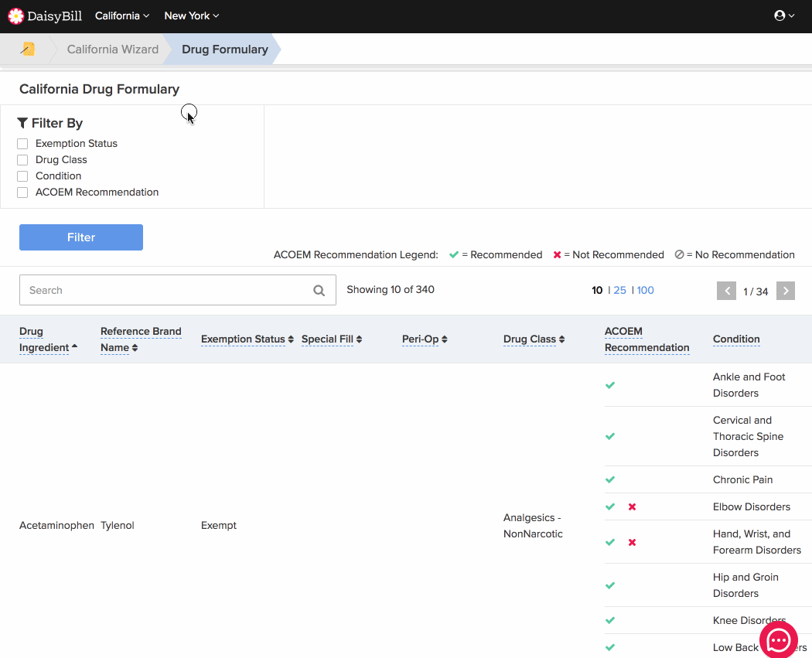Image resolution: width=812 pixels, height=658 pixels.
Task: Enable the Exemption Status filter checkbox
Action: pos(22,144)
